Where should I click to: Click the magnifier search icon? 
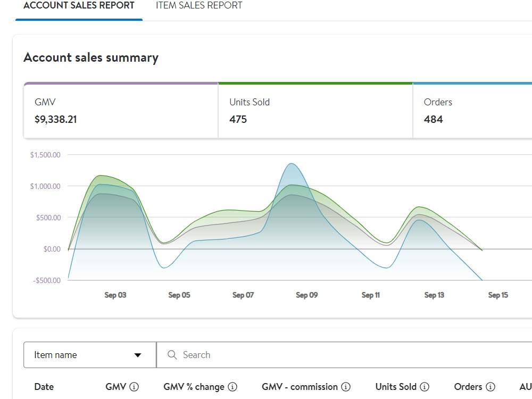click(x=172, y=355)
